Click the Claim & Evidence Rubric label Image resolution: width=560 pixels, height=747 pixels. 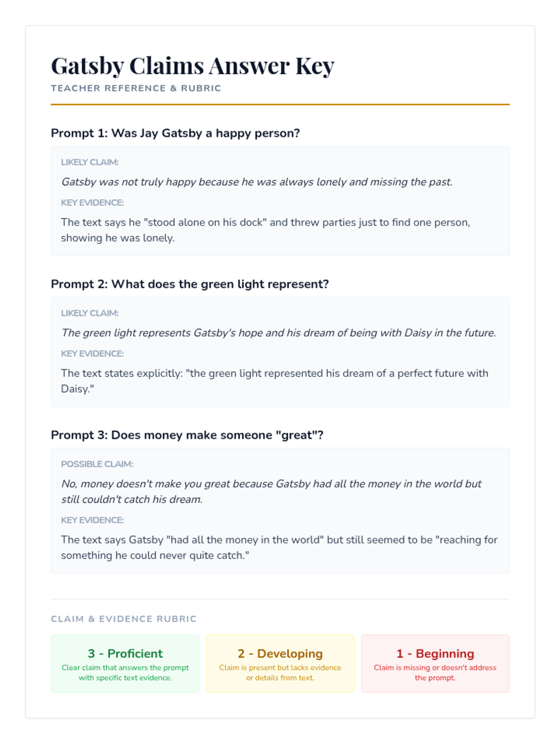124,619
